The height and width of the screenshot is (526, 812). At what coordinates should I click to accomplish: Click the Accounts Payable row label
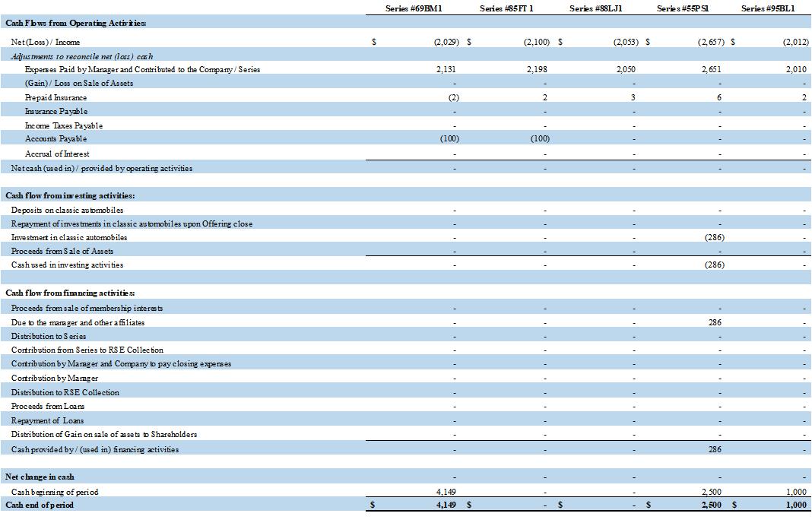coord(56,139)
